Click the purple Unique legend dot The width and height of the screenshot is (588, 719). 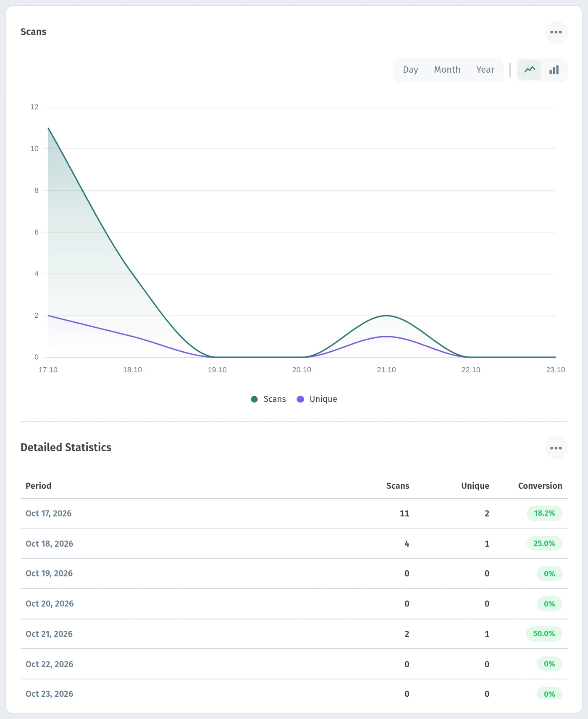[x=300, y=399]
